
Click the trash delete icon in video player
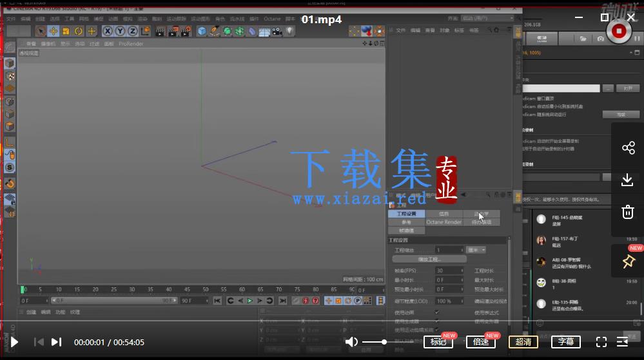pyautogui.click(x=628, y=212)
